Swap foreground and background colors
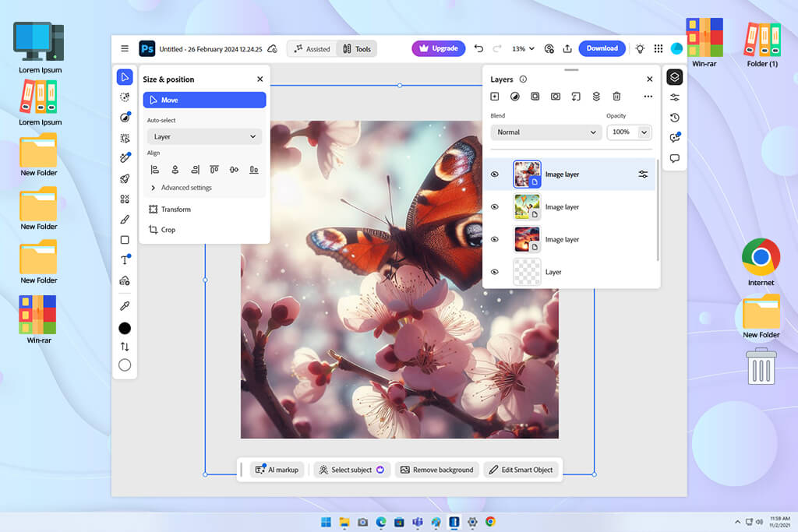Image resolution: width=798 pixels, height=532 pixels. 125,347
